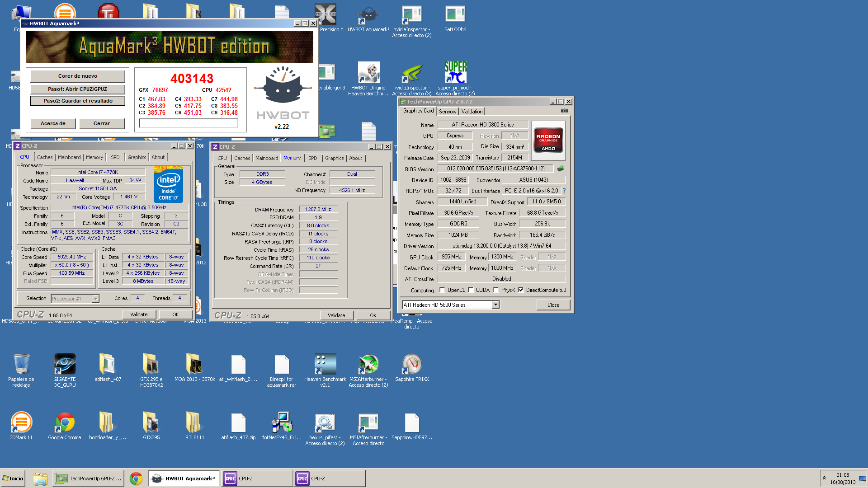Image resolution: width=868 pixels, height=488 pixels.
Task: Open SPD tab in right CPU-Z window
Action: coord(312,158)
